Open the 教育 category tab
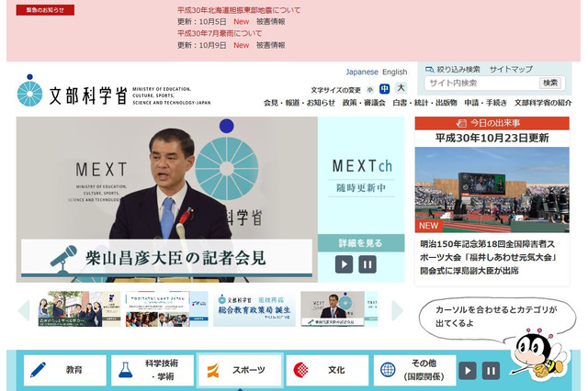 pyautogui.click(x=65, y=371)
